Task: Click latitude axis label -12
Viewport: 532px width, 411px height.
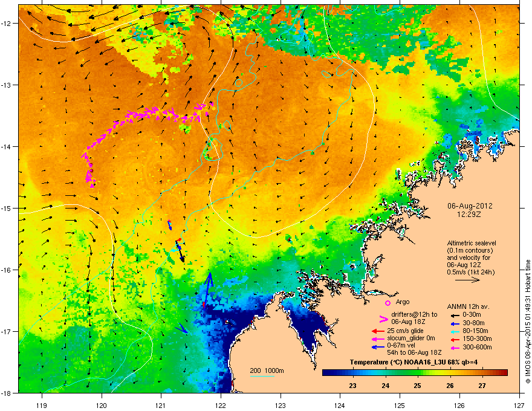Action: pos(7,24)
